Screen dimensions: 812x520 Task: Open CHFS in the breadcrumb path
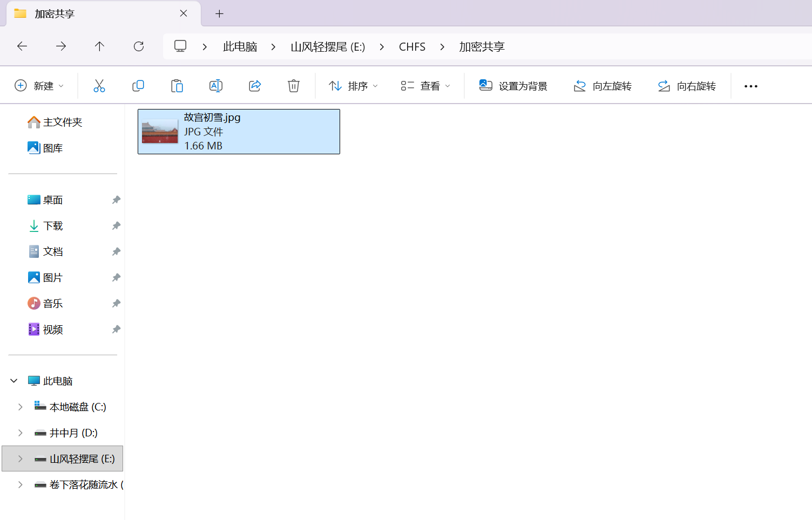[x=412, y=46]
